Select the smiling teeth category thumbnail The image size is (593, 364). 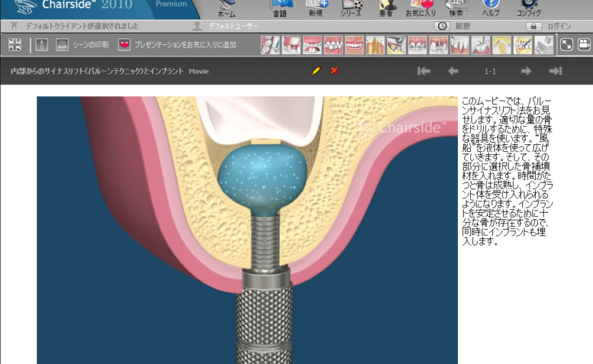[354, 45]
